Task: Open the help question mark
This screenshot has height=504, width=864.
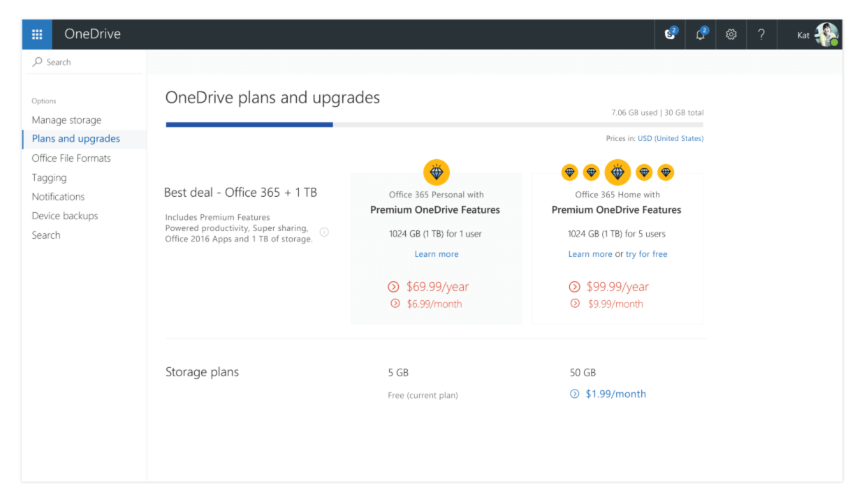Action: coord(761,34)
